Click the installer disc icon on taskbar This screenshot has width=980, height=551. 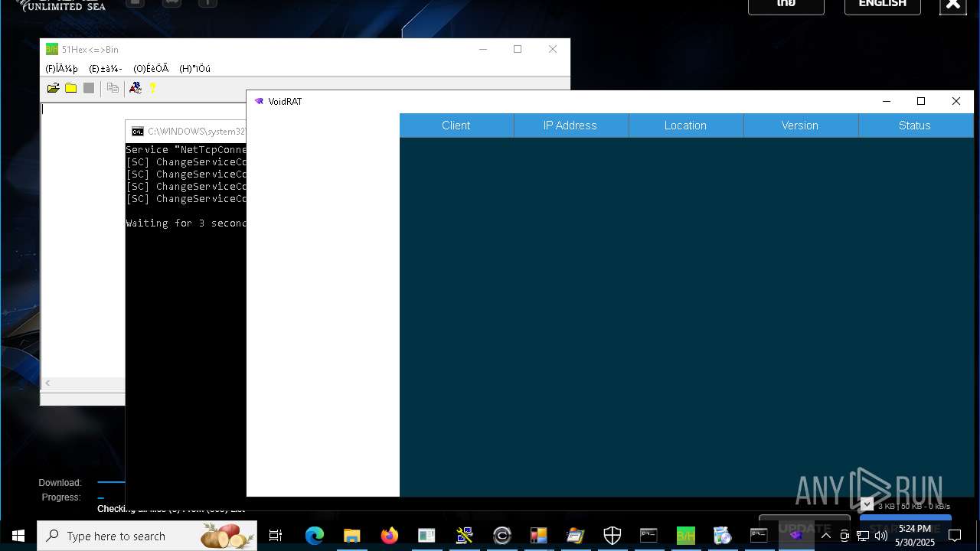pyautogui.click(x=722, y=536)
